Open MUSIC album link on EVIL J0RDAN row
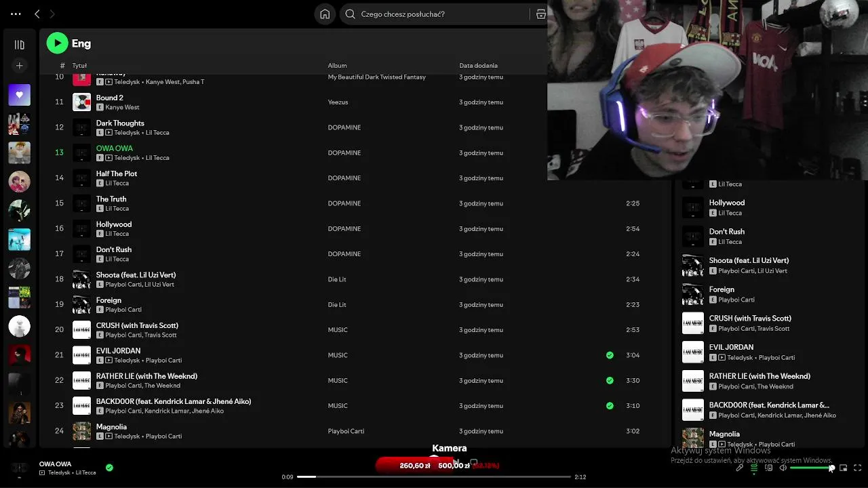Viewport: 868px width, 488px height. click(338, 355)
